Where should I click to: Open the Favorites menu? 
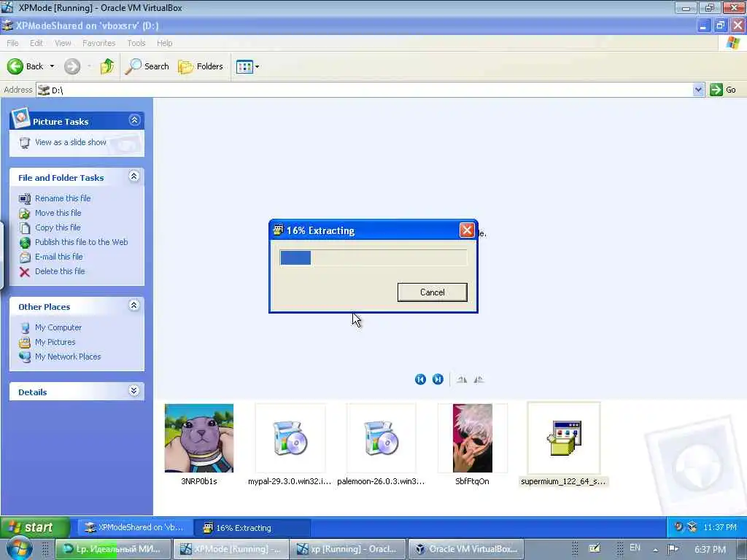point(98,43)
